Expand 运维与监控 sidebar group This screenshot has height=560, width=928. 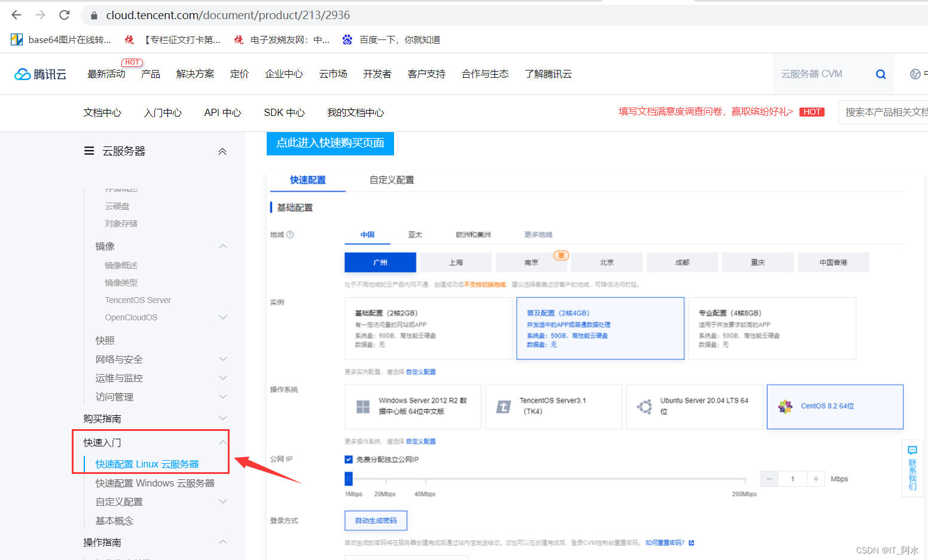(223, 378)
